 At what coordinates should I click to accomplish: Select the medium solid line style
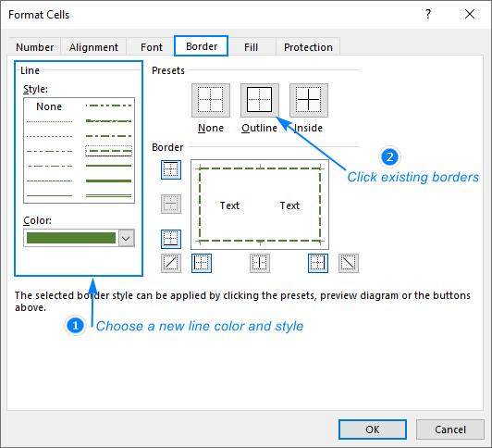pyautogui.click(x=108, y=166)
